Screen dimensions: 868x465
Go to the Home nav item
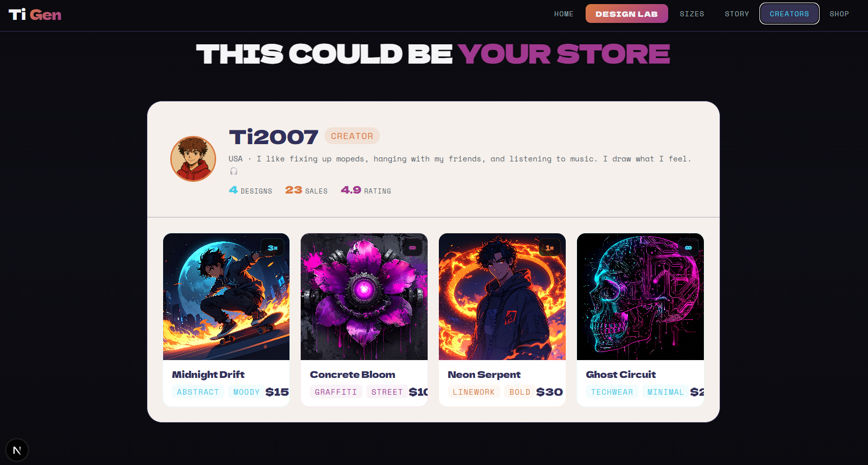coord(564,14)
